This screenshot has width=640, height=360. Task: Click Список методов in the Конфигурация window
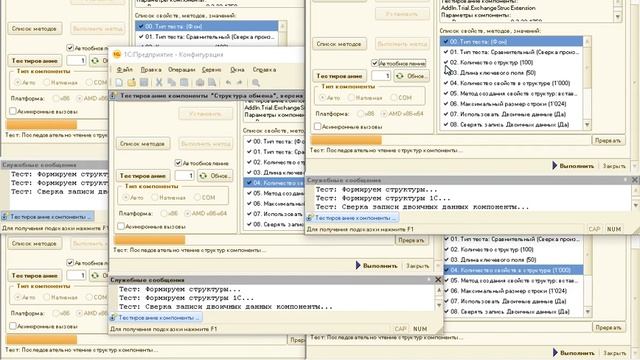pos(142,144)
